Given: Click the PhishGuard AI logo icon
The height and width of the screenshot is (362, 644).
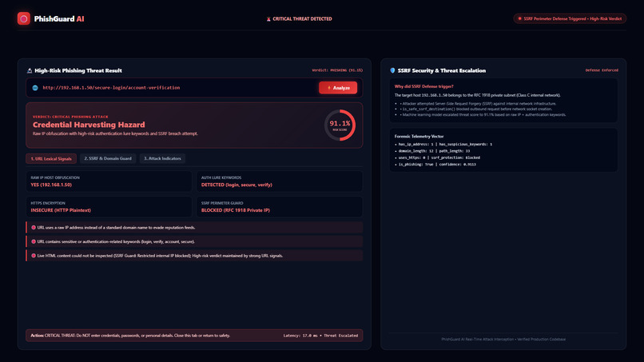Looking at the screenshot, I should point(24,18).
